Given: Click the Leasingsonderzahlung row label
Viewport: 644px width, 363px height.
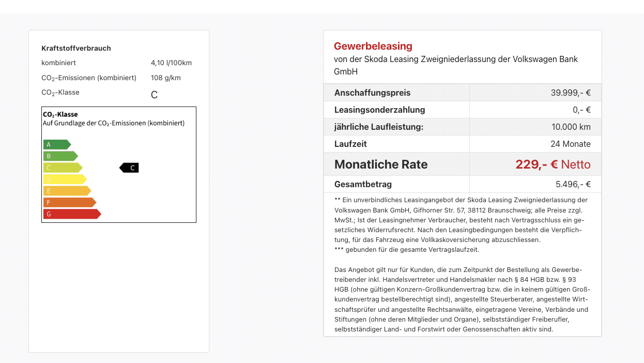Looking at the screenshot, I should (x=380, y=110).
